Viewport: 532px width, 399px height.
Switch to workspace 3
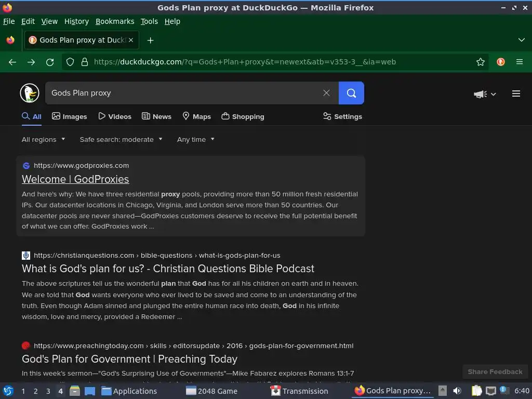[48, 391]
